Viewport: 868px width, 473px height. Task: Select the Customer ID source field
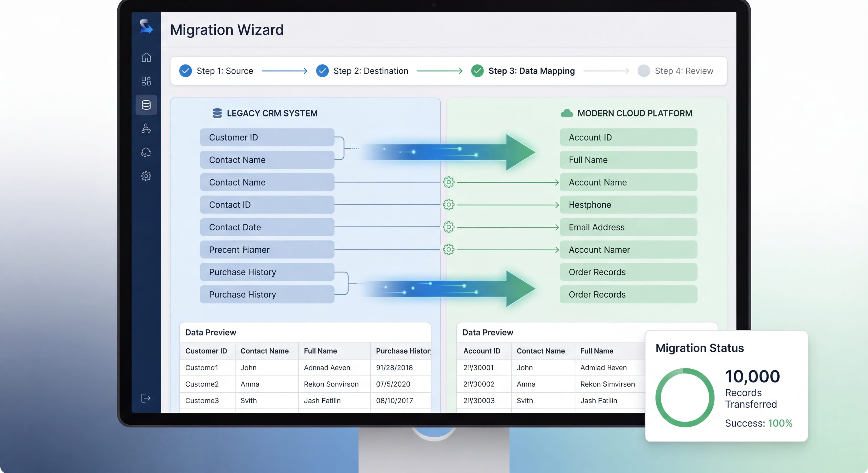point(267,137)
